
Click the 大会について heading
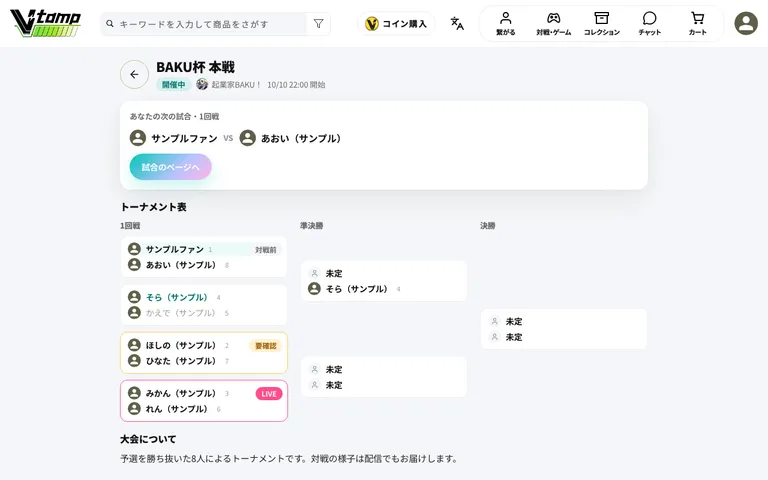pos(148,439)
